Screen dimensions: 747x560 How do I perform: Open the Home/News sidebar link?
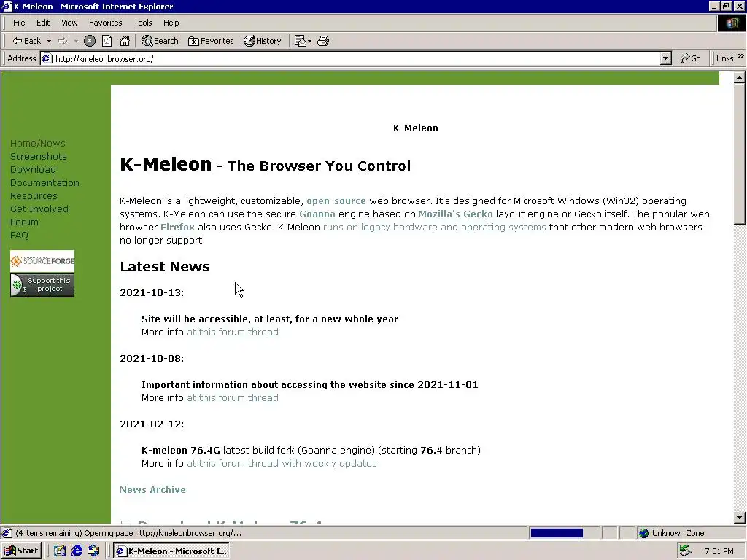pyautogui.click(x=38, y=144)
